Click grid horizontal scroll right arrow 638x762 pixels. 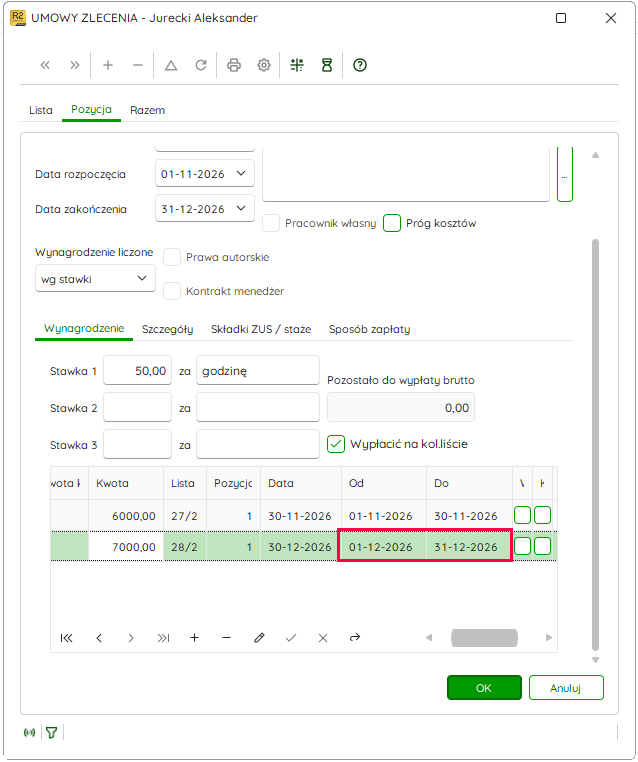click(x=549, y=638)
